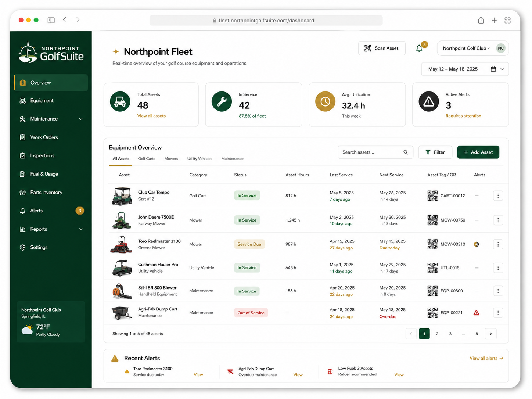The width and height of the screenshot is (532, 399).
Task: Click the Scan Asset button
Action: coord(382,48)
